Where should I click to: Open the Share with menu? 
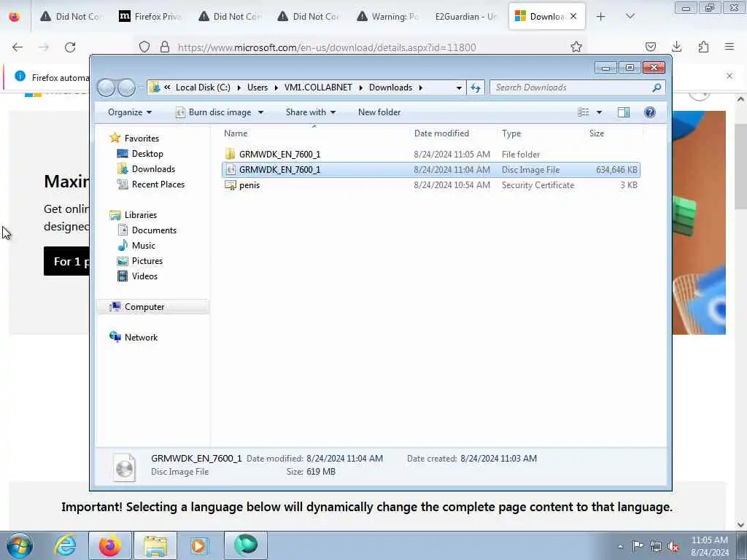point(311,112)
